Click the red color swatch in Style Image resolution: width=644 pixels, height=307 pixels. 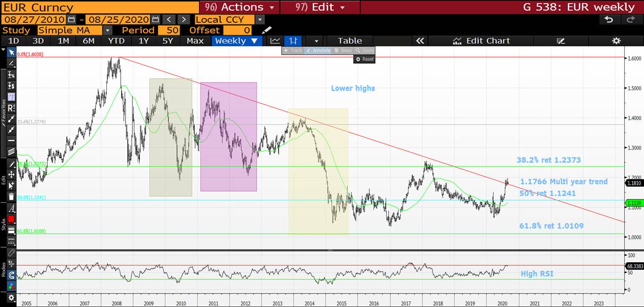(11, 219)
